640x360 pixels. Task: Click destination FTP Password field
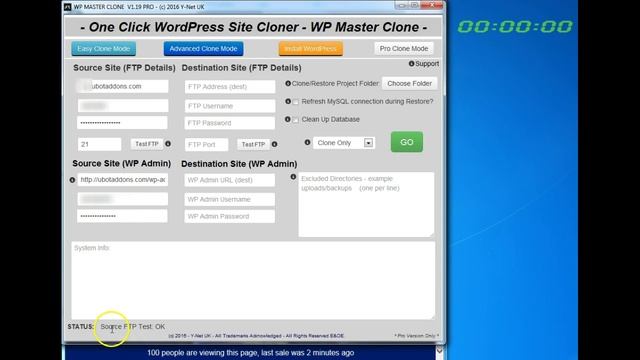pos(230,123)
